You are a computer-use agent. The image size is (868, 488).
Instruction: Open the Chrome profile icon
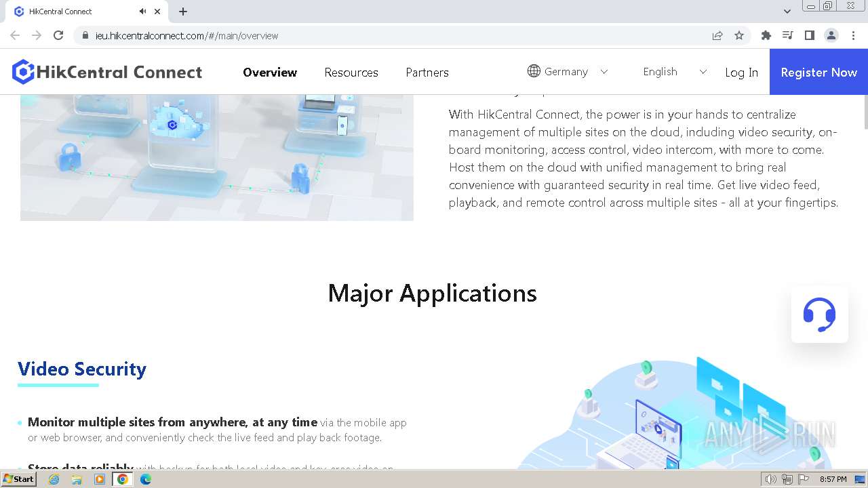[831, 35]
